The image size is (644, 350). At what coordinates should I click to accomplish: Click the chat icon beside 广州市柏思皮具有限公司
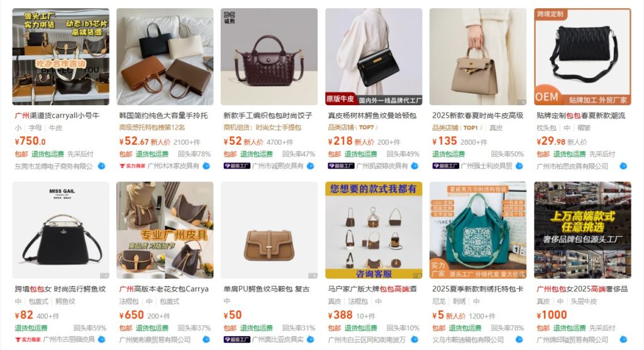pos(623,166)
